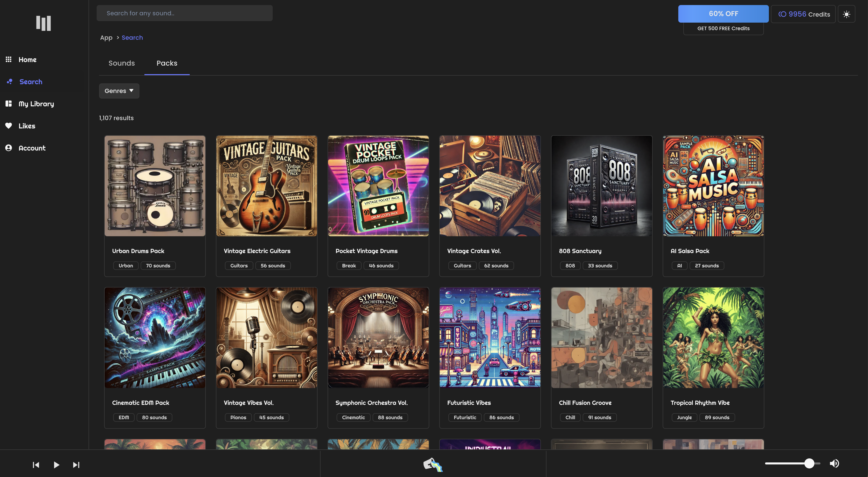Screen dimensions: 868x477
Task: Click the 60% OFF button
Action: (723, 14)
